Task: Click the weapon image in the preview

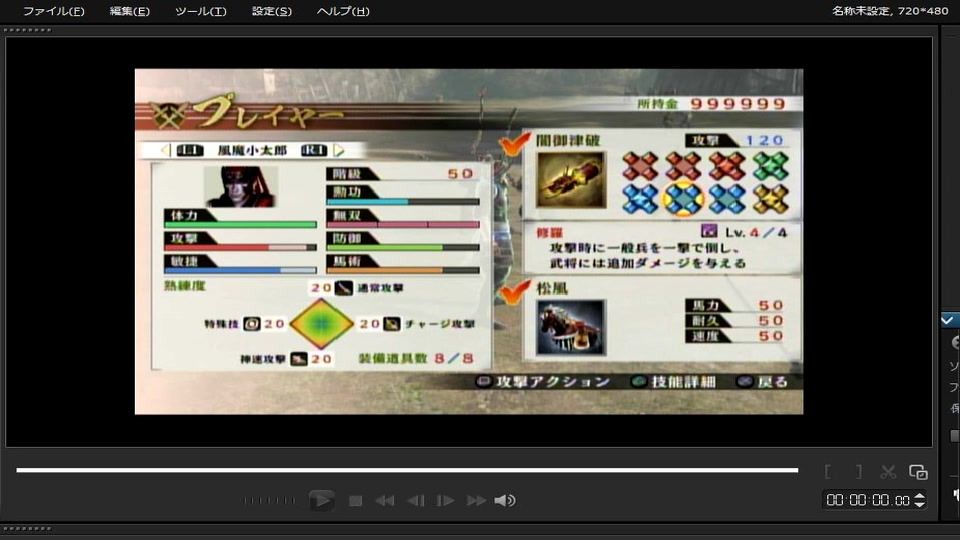Action: pos(571,180)
